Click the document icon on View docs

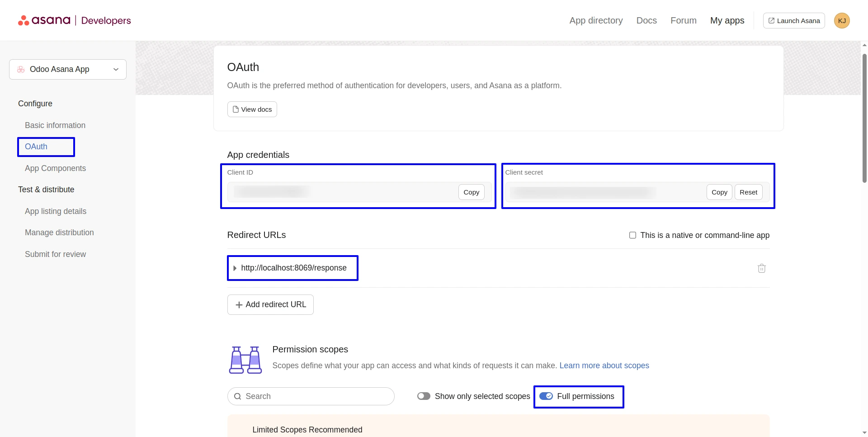click(x=236, y=109)
